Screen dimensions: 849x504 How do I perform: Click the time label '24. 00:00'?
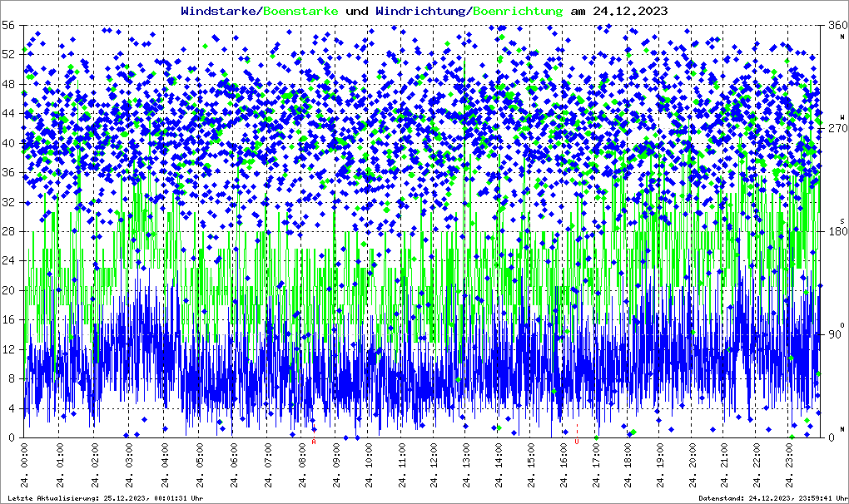25,465
